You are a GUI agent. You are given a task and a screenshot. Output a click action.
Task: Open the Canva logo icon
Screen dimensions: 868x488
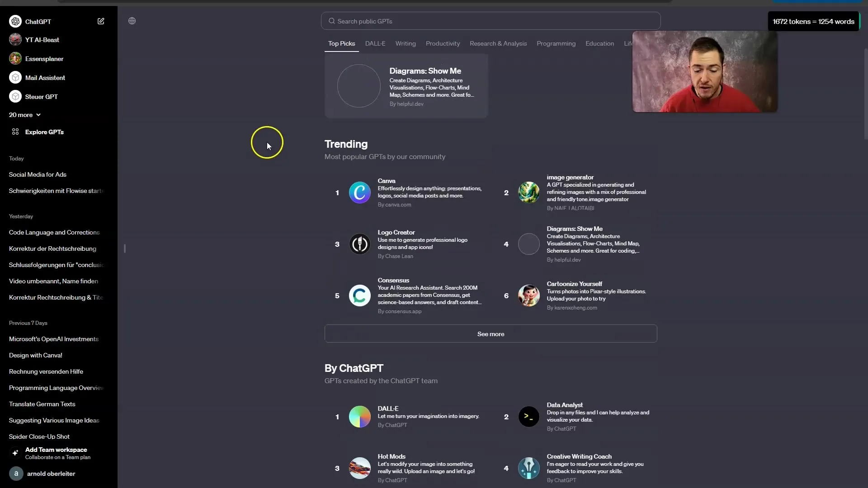(x=360, y=192)
